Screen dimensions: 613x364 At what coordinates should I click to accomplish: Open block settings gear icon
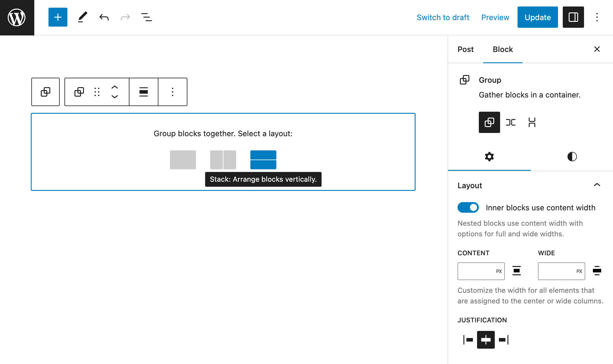pos(489,157)
